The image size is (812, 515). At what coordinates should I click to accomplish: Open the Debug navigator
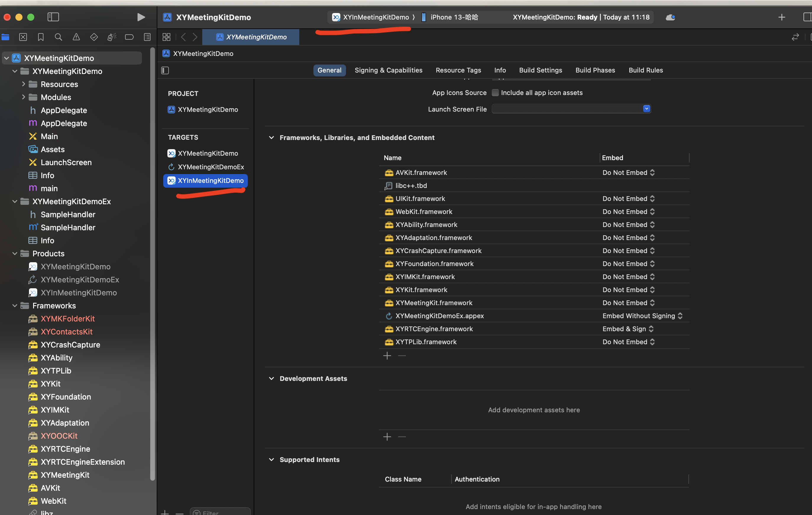pos(111,37)
